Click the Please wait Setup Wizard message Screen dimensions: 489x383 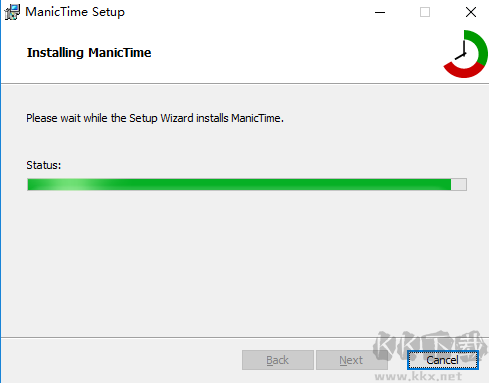(x=155, y=118)
